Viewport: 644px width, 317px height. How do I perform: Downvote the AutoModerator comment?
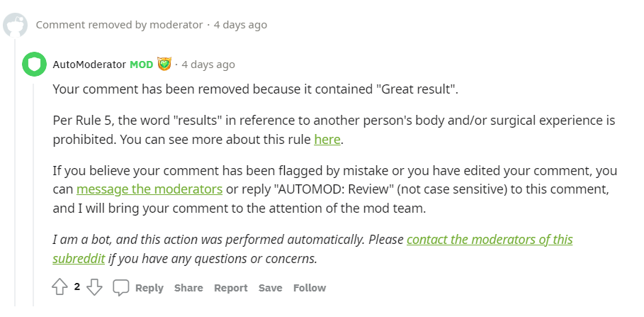point(95,287)
